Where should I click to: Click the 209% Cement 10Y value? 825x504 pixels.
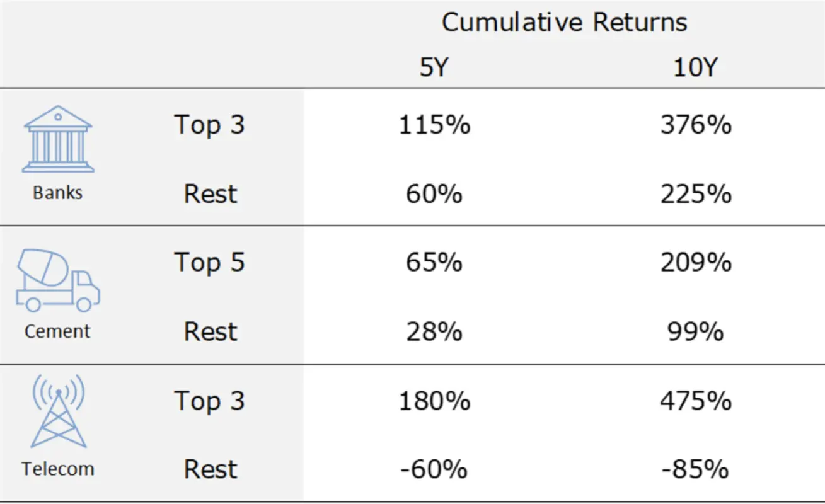pos(696,262)
